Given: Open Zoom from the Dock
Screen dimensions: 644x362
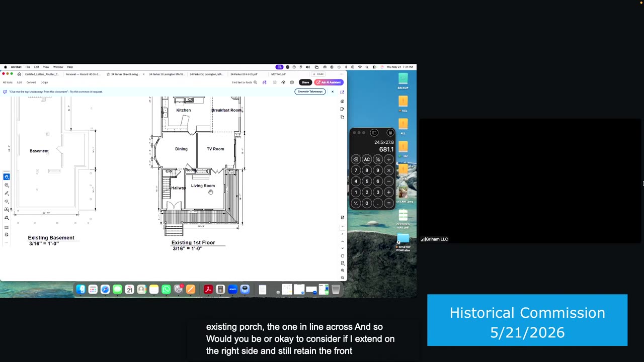Looking at the screenshot, I should pos(232,289).
